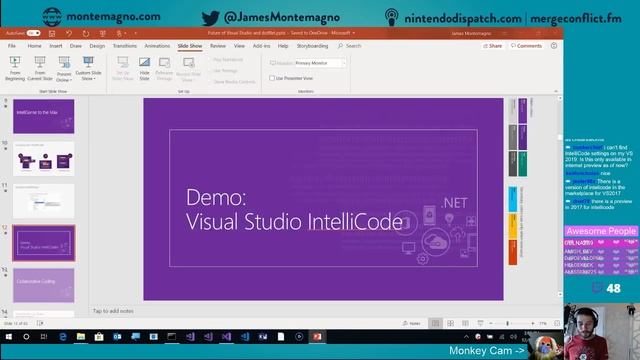Switch to the View tab

[x=239, y=46]
